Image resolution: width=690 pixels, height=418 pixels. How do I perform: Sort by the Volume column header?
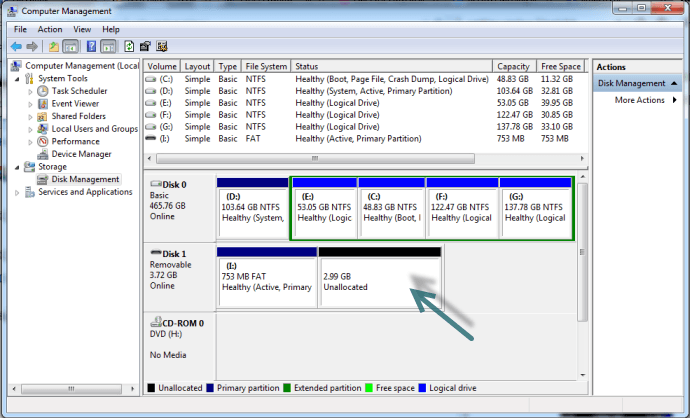[x=162, y=66]
